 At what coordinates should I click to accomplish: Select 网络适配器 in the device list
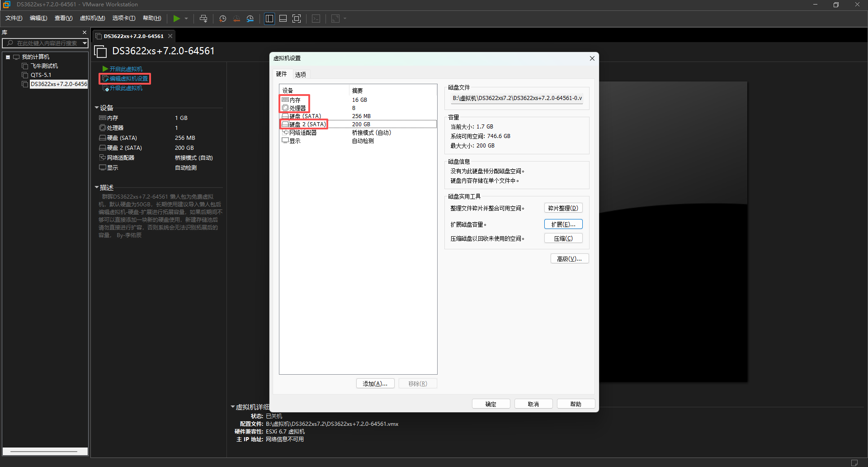pos(303,133)
